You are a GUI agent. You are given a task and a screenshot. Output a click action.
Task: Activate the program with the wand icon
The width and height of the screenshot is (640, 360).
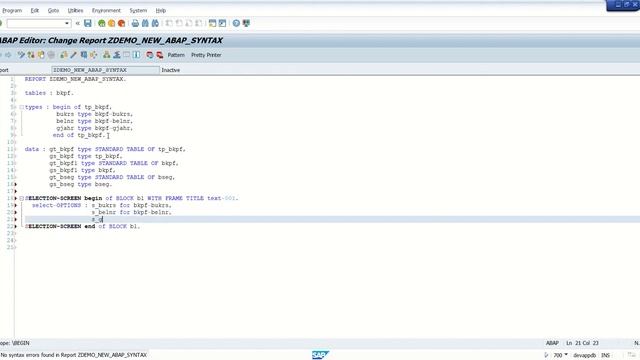coord(73,55)
